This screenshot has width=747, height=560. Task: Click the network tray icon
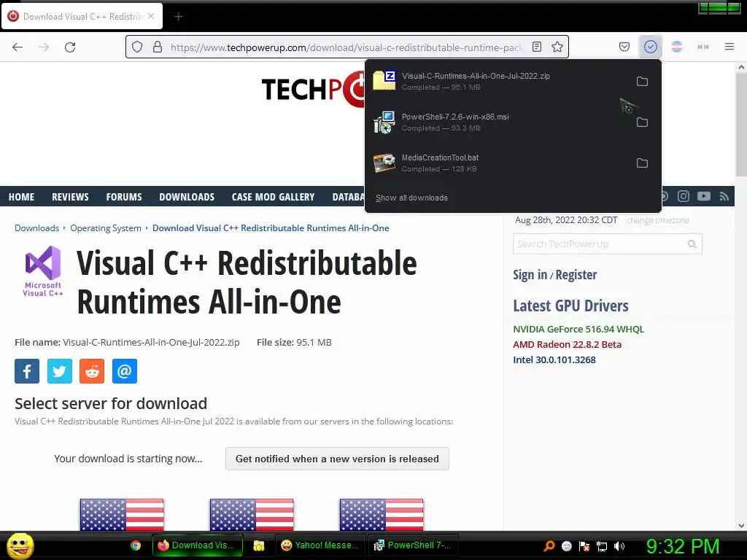pyautogui.click(x=602, y=546)
